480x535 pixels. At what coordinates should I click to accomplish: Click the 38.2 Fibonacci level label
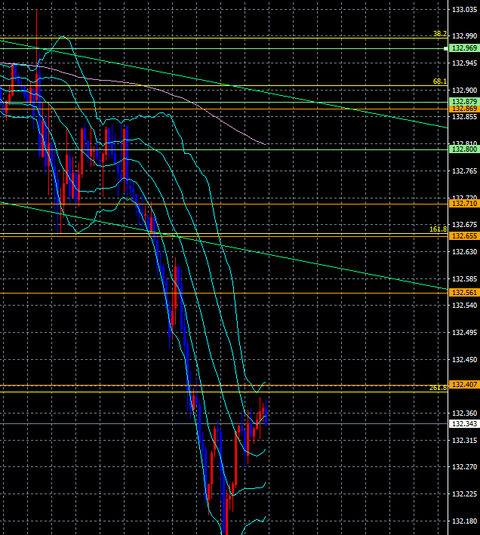click(x=439, y=34)
